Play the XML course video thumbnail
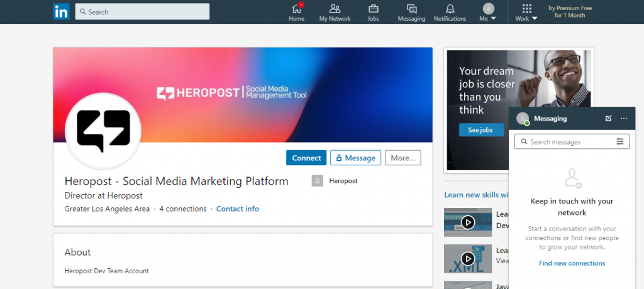644x289 pixels. (468, 259)
